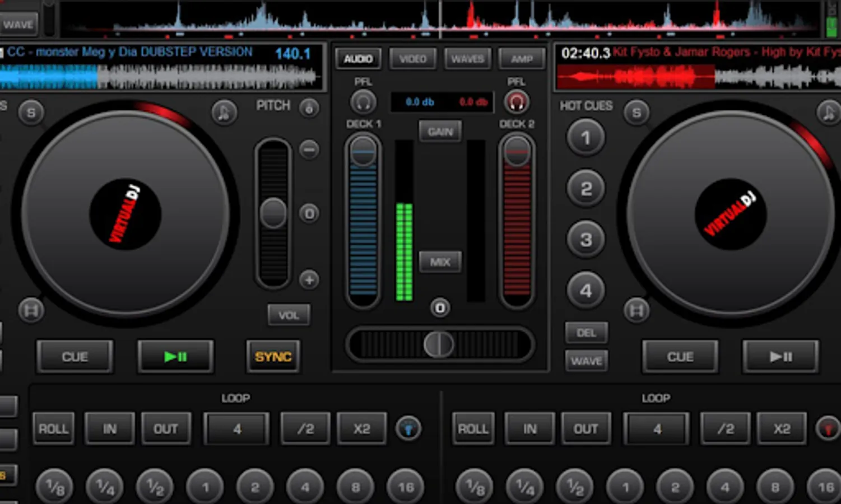Set loop IN on left deck
841x504 pixels.
(110, 429)
